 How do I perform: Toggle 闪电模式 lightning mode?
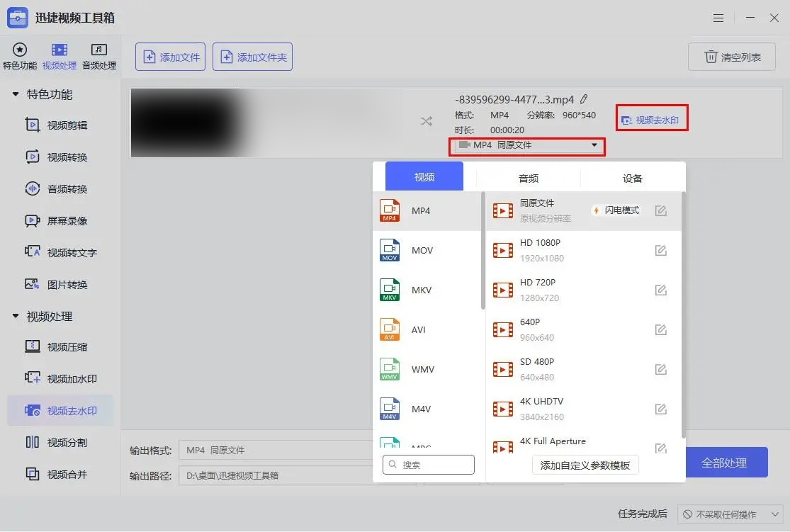pos(616,210)
